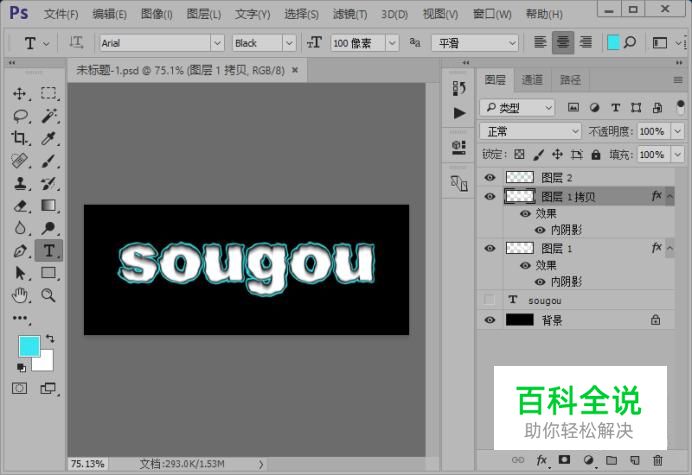Image resolution: width=692 pixels, height=475 pixels.
Task: Toggle layer filtering switch
Action: pos(680,107)
